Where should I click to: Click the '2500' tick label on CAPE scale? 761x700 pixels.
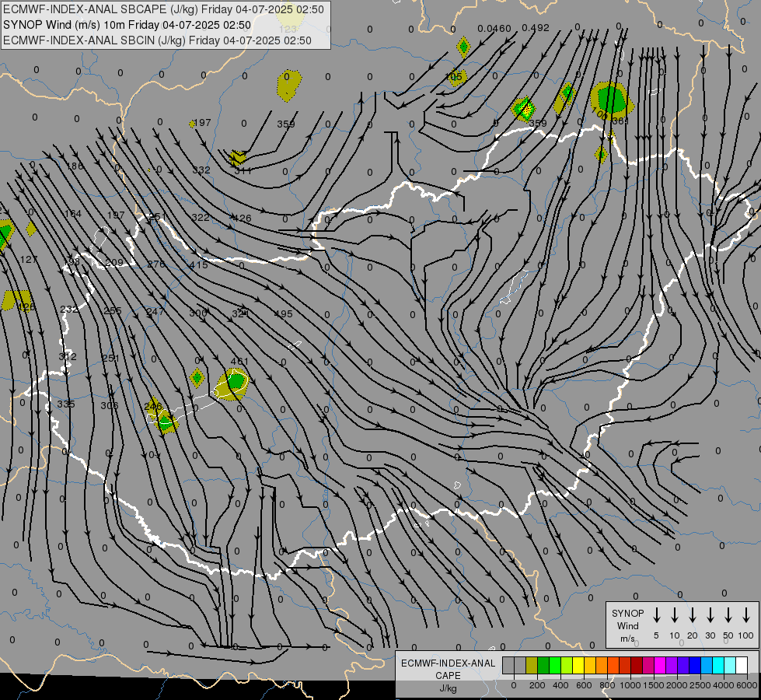click(x=700, y=685)
